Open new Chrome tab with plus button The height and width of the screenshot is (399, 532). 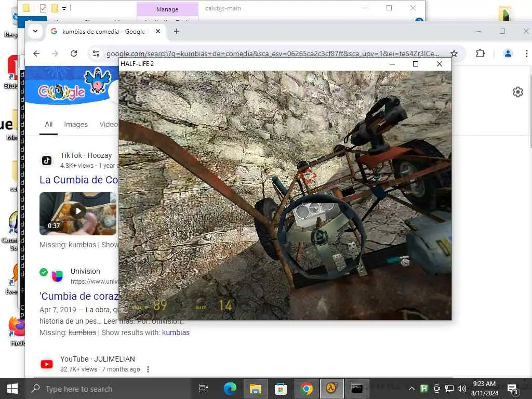tap(177, 31)
